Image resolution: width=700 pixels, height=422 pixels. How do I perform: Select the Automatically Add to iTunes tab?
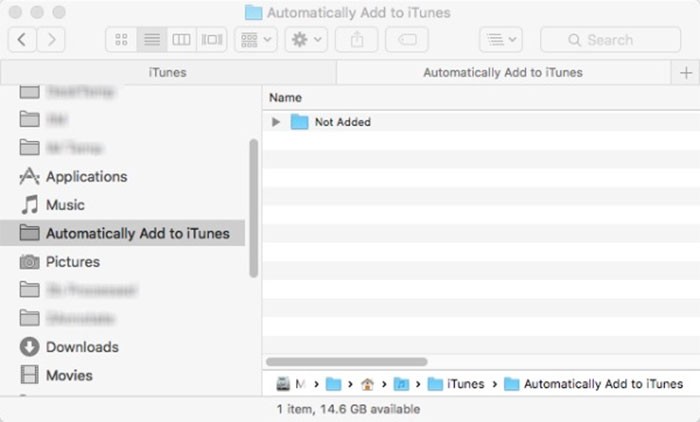click(x=502, y=72)
